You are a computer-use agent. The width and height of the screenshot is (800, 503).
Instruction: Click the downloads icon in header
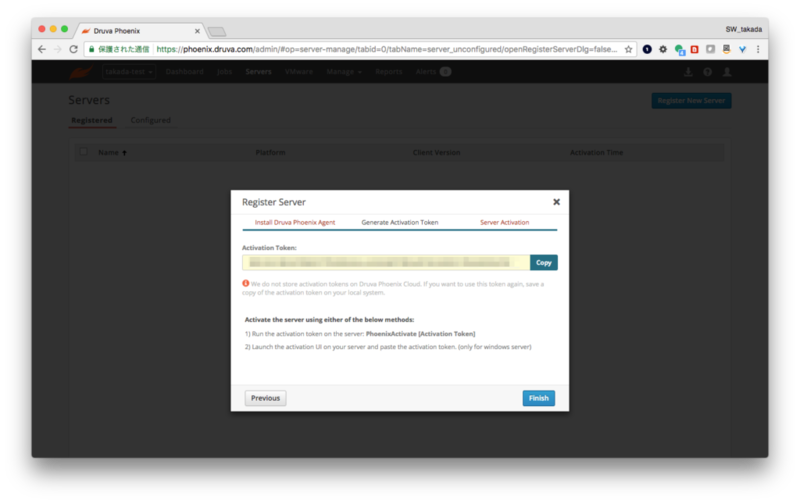point(688,72)
